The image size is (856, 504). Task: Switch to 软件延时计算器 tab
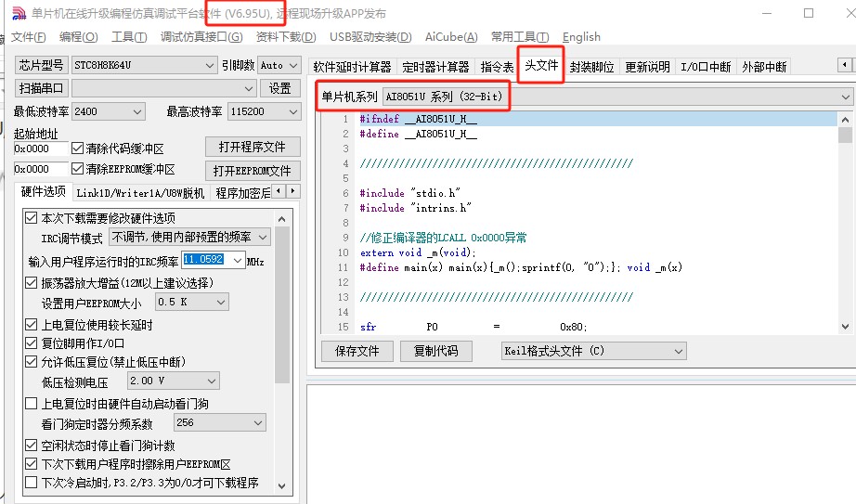(352, 67)
